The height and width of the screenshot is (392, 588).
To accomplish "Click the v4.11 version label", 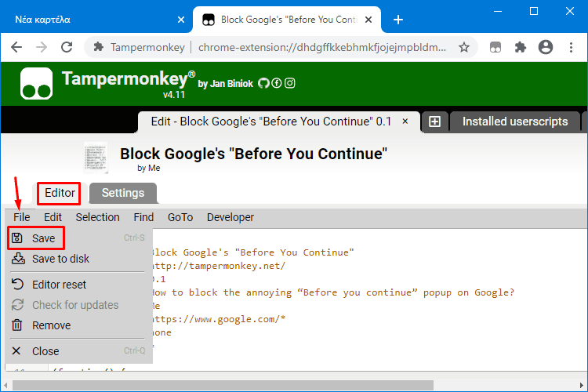I will 173,95.
